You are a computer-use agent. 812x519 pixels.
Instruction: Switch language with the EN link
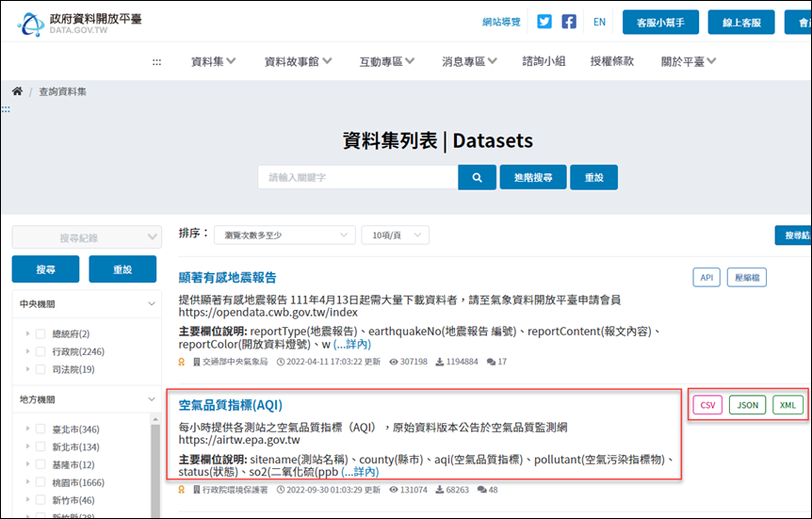[x=599, y=22]
